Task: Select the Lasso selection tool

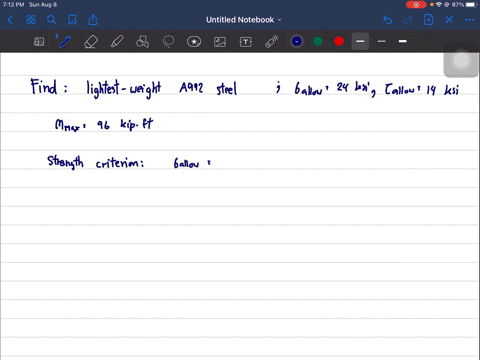Action: coord(168,42)
